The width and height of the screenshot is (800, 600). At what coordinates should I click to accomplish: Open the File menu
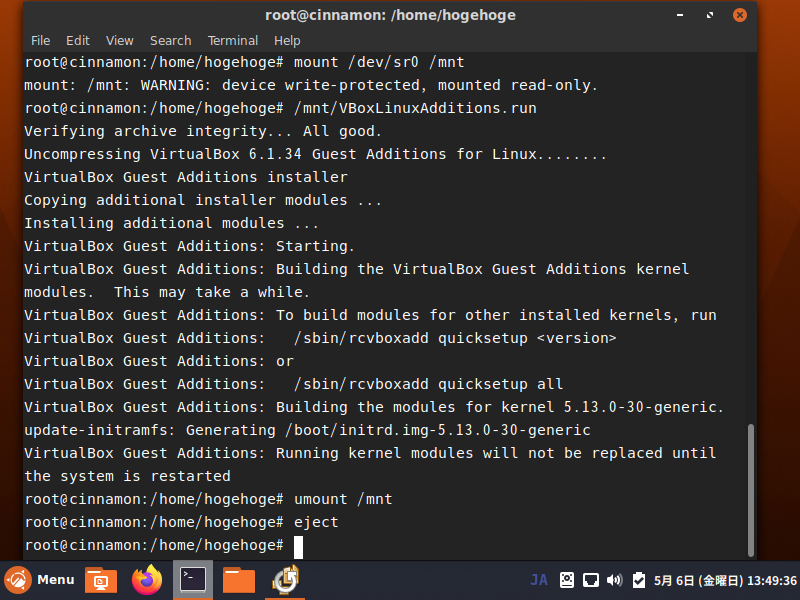tap(40, 41)
